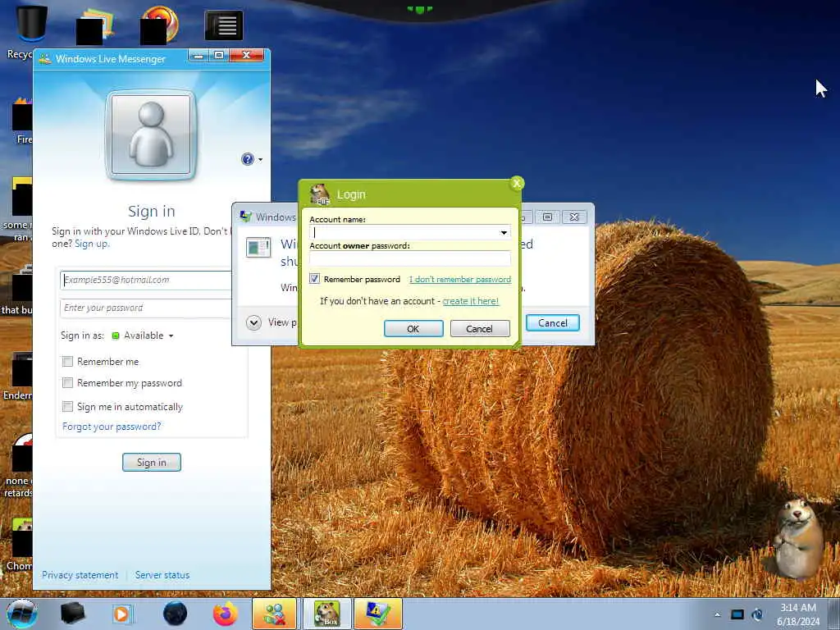Expand the Account name dropdown arrow

click(504, 232)
